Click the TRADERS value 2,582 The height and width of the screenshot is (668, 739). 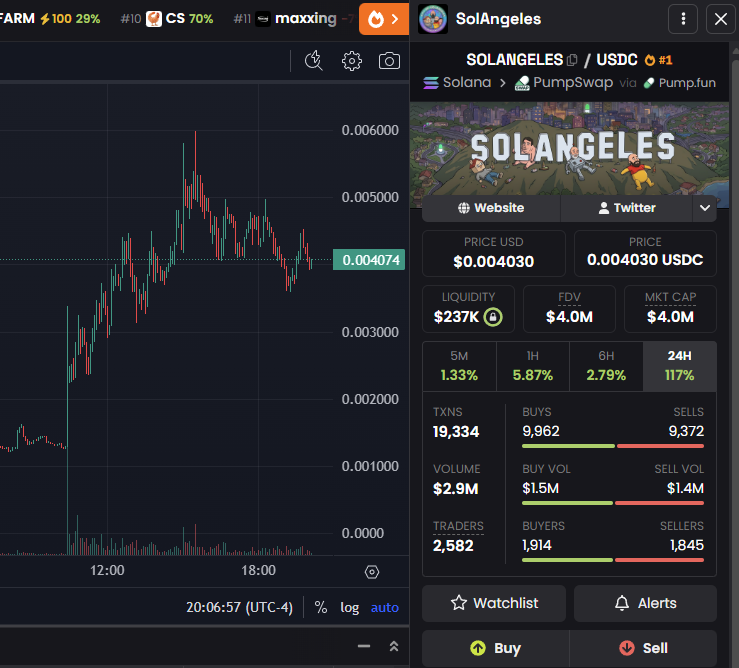tap(453, 546)
